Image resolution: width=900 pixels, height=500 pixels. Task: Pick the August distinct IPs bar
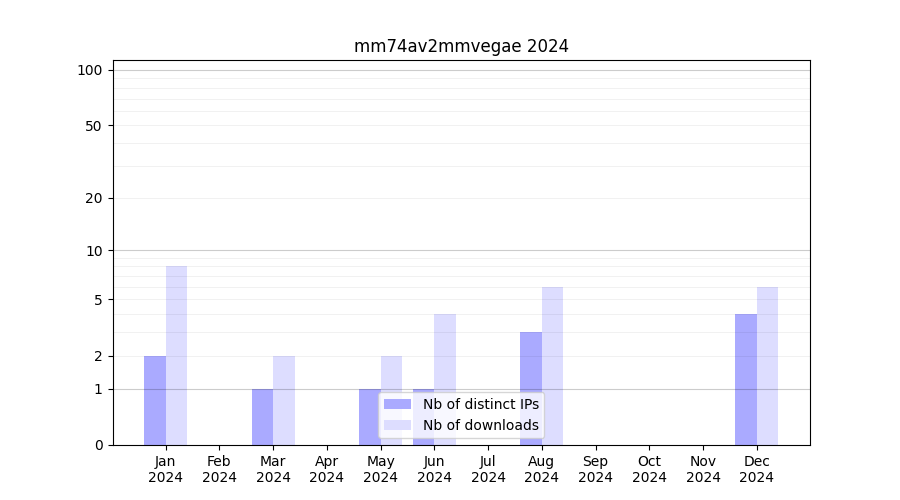click(531, 388)
